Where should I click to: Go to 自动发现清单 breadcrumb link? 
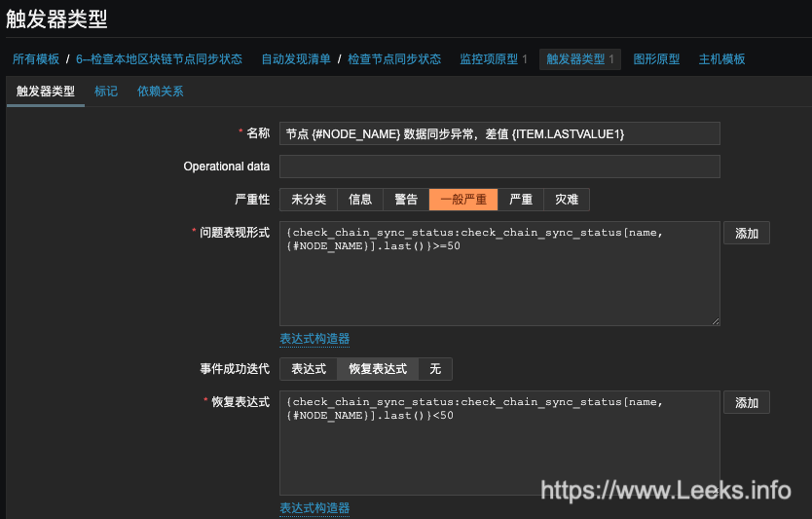point(296,59)
